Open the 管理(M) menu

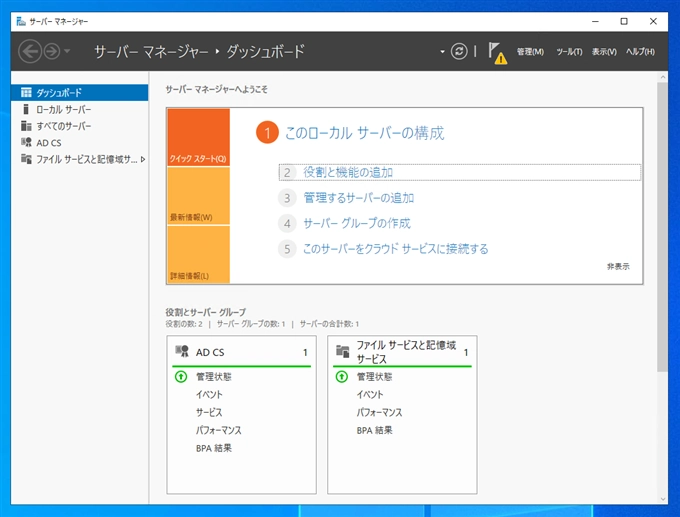tap(530, 52)
